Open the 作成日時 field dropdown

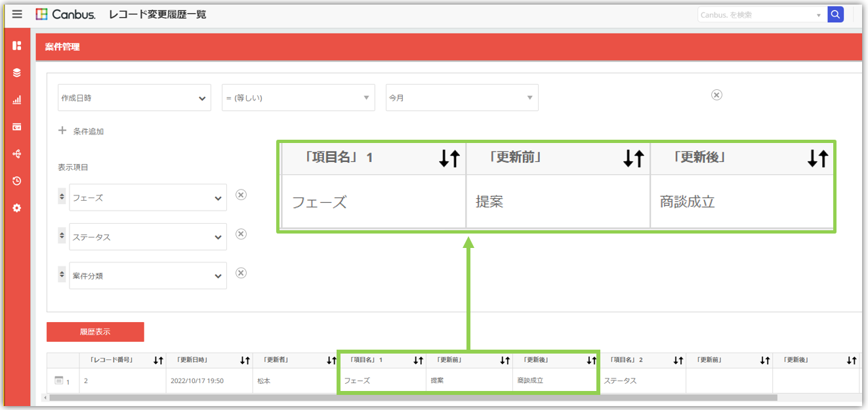click(x=134, y=98)
